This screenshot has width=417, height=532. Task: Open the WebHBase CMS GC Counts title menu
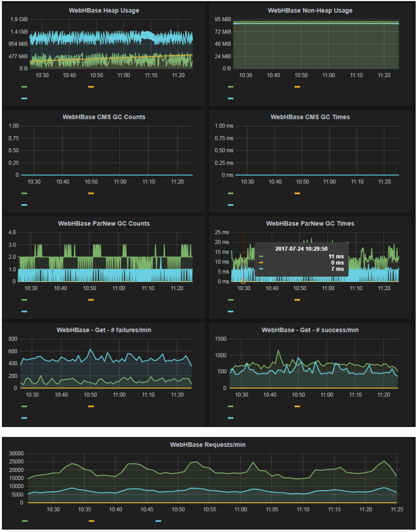(x=104, y=117)
